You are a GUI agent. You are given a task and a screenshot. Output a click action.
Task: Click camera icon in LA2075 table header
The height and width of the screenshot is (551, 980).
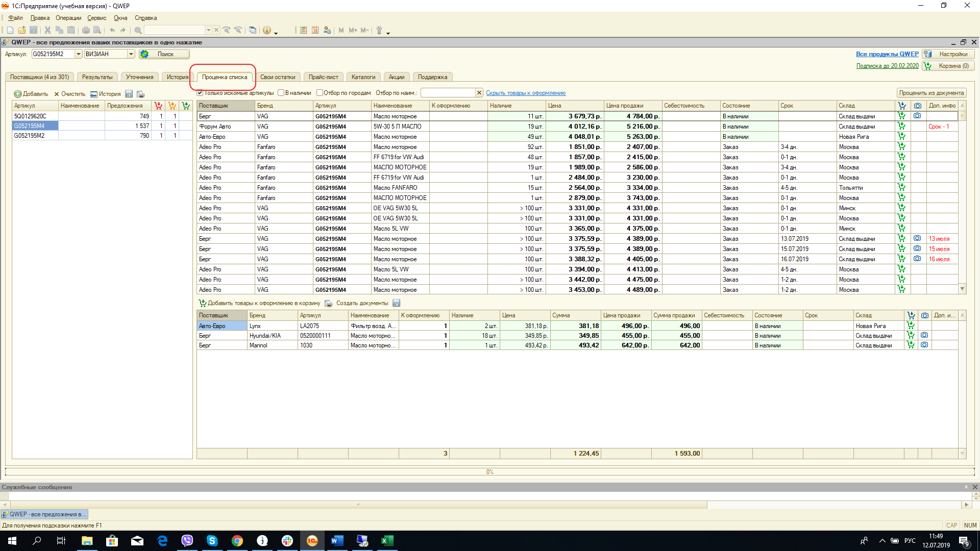924,315
